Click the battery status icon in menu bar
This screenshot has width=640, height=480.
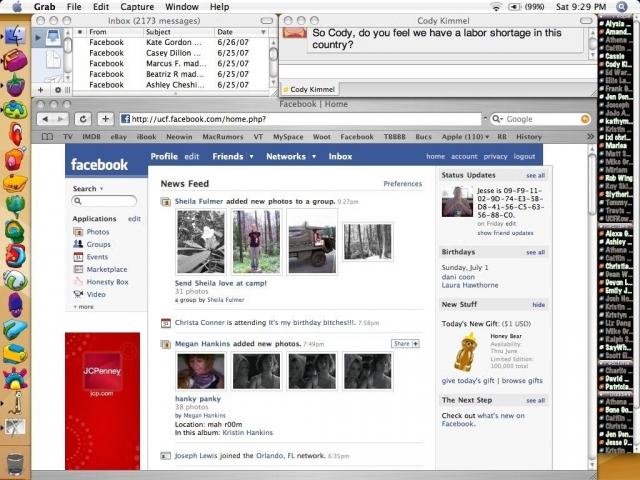coord(515,7)
